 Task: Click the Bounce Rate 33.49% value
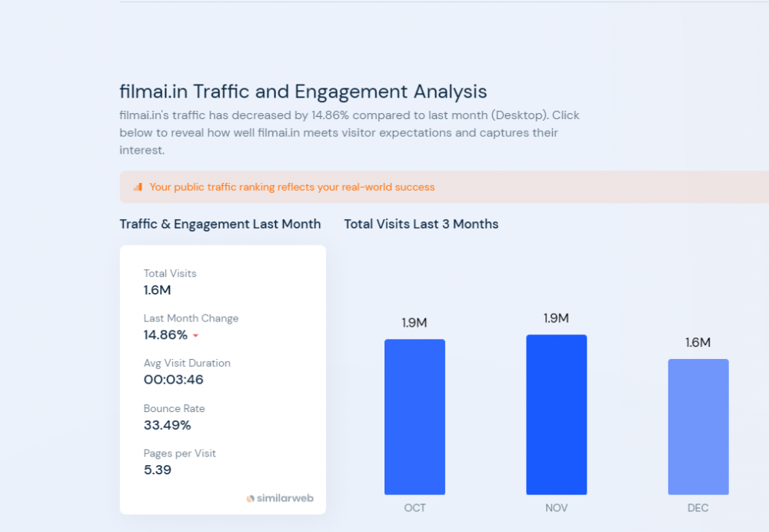click(167, 425)
